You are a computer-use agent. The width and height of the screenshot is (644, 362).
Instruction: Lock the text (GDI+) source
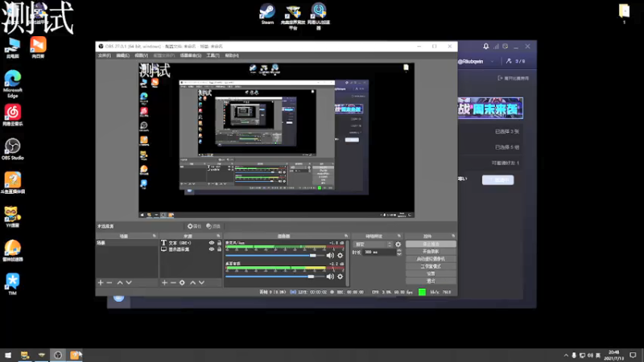pos(219,243)
